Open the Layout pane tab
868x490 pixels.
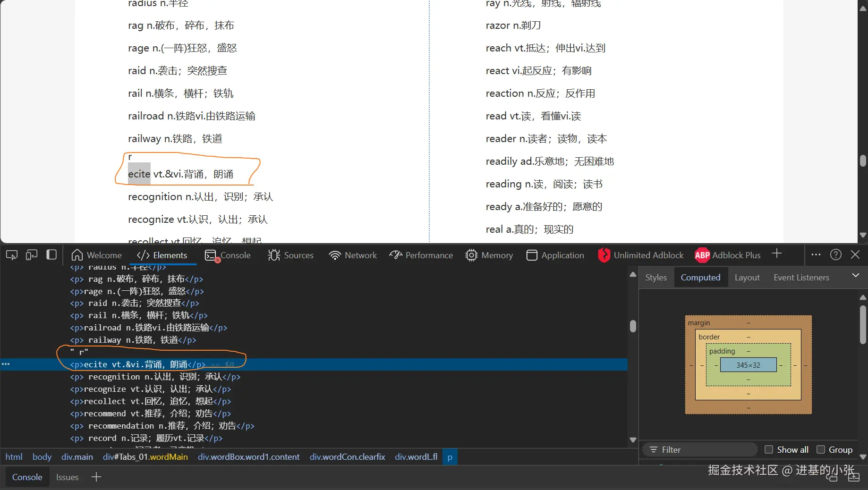point(747,278)
